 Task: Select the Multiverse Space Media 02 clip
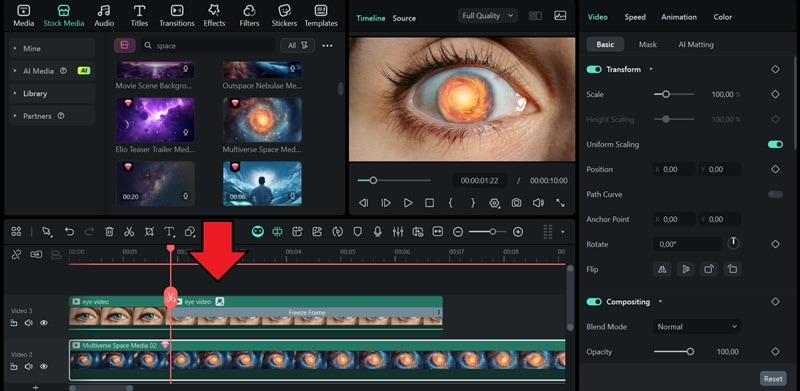pos(317,360)
